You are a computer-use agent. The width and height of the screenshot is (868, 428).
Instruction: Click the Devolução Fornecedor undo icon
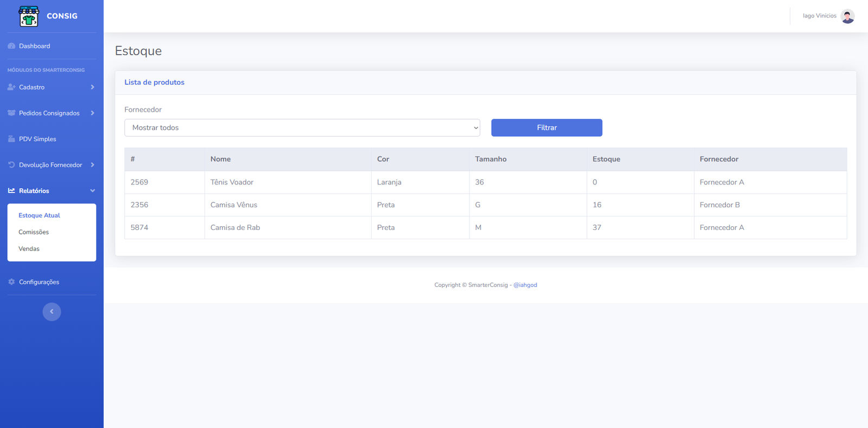(11, 165)
